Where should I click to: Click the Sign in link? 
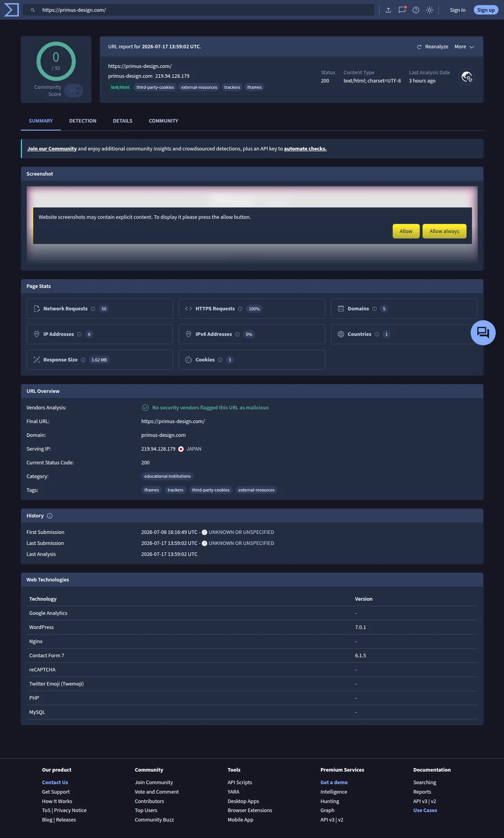click(x=457, y=10)
